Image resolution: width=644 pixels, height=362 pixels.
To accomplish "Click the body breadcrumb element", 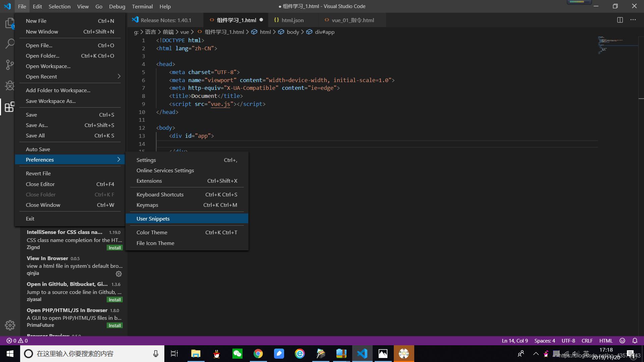I will tap(293, 32).
